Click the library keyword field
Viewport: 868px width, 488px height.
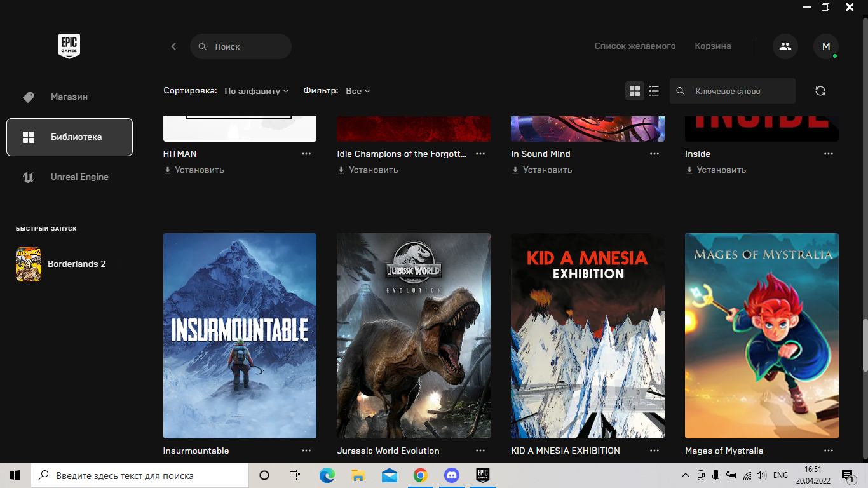tap(733, 91)
